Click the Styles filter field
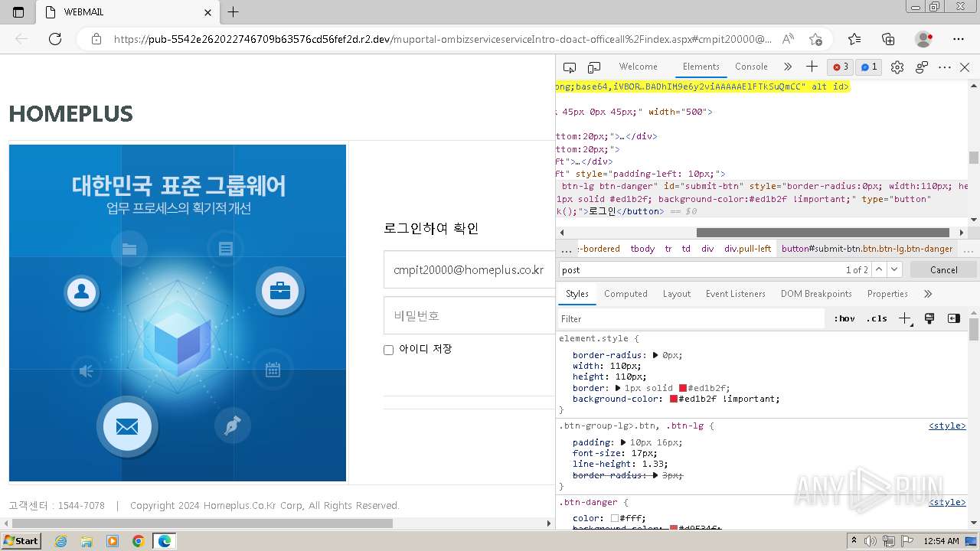The width and height of the screenshot is (980, 551). coord(691,318)
